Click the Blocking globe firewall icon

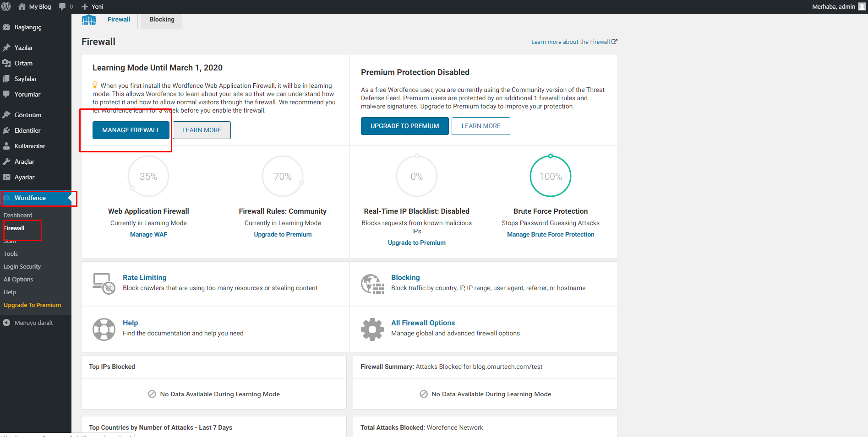tap(372, 284)
